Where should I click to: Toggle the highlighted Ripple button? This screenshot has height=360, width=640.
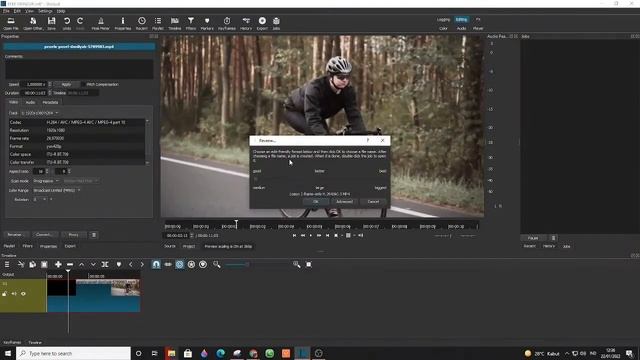coord(179,264)
